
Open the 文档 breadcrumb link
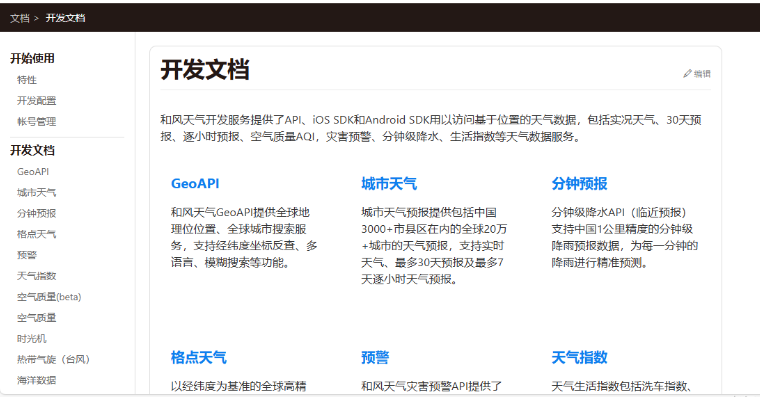point(19,18)
